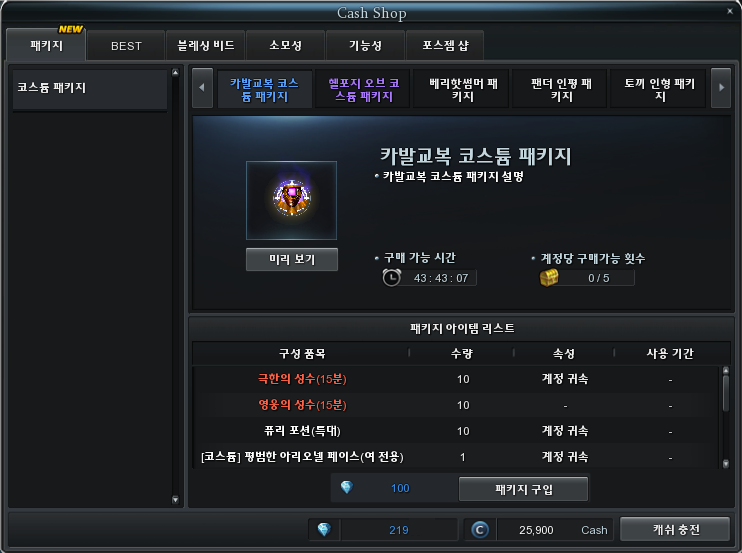Click the C cash coin icon
The image size is (742, 553).
point(480,529)
